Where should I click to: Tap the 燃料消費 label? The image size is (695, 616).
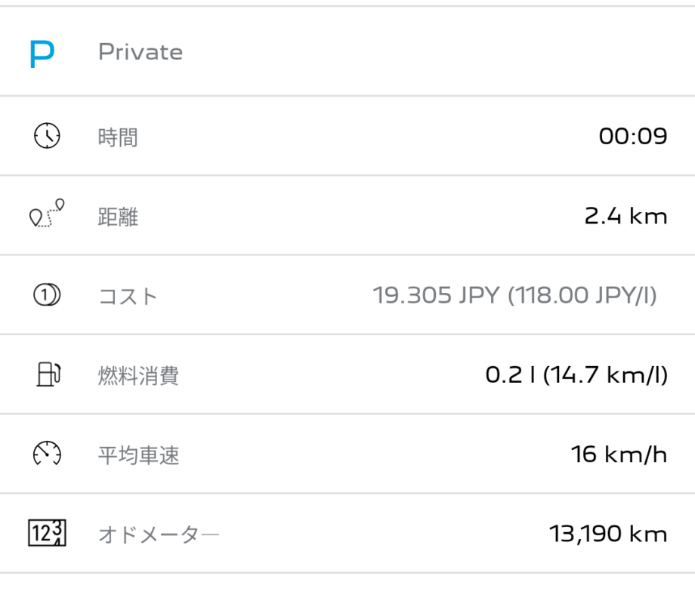[x=138, y=376]
